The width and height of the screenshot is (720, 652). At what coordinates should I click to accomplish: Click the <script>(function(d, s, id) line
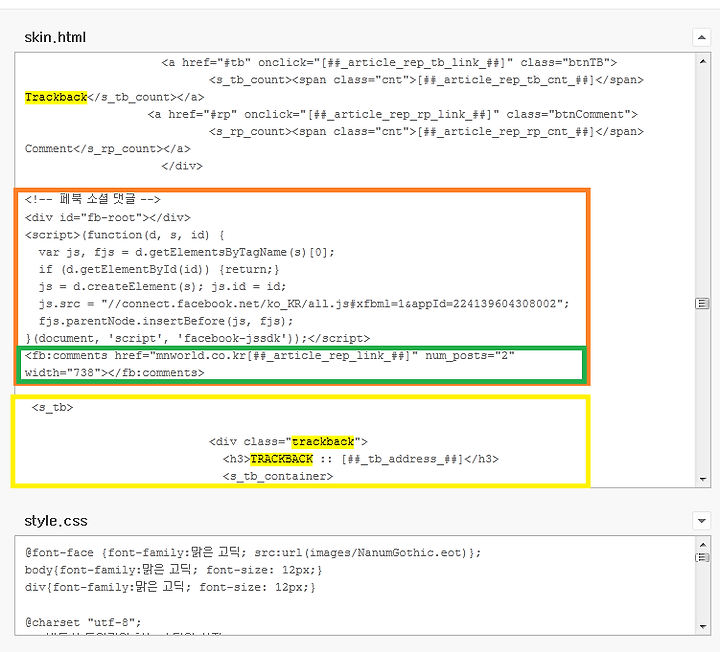tap(124, 235)
